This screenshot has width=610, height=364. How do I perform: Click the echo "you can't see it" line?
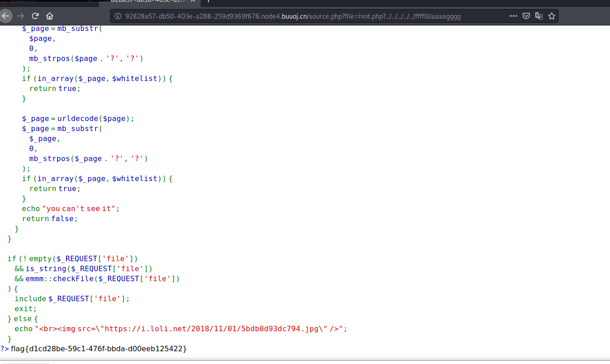coord(71,209)
